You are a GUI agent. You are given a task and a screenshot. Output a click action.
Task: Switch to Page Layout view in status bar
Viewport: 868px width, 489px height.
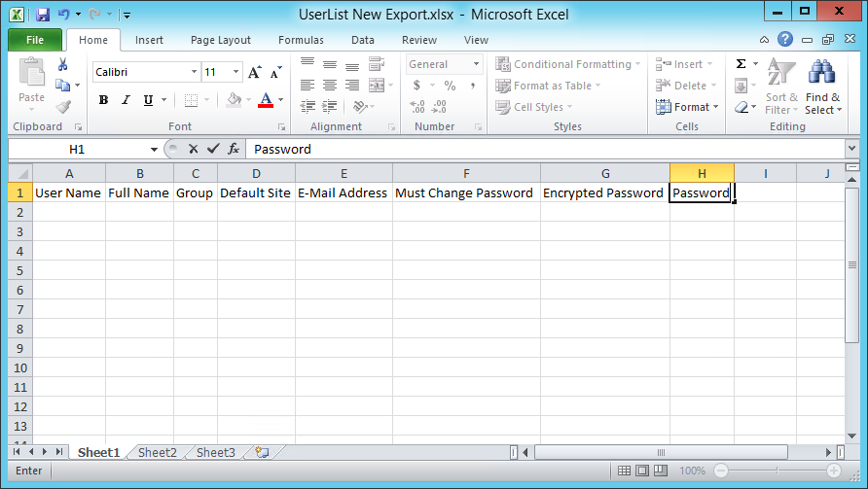641,471
